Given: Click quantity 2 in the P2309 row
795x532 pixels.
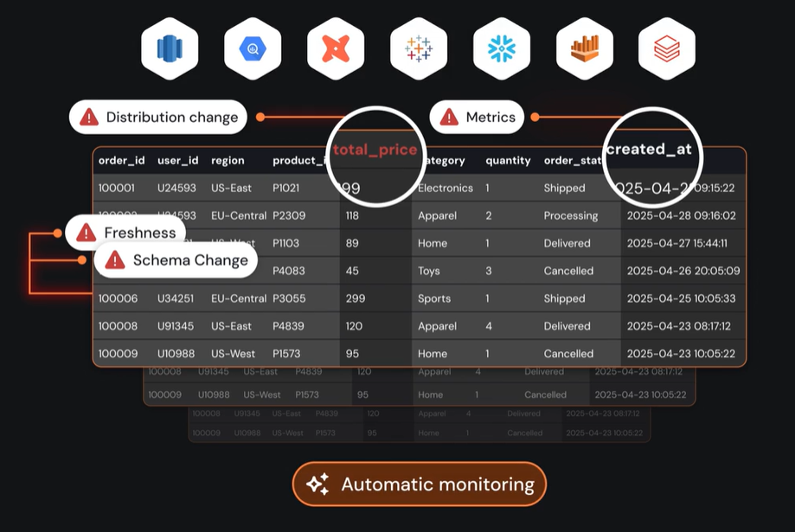Looking at the screenshot, I should [x=489, y=215].
